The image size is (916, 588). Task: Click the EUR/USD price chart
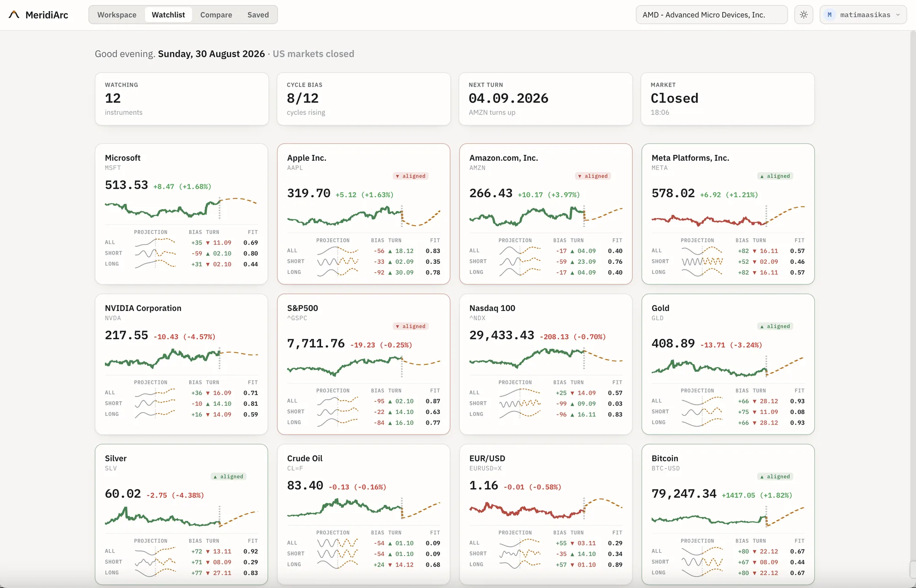tap(546, 508)
